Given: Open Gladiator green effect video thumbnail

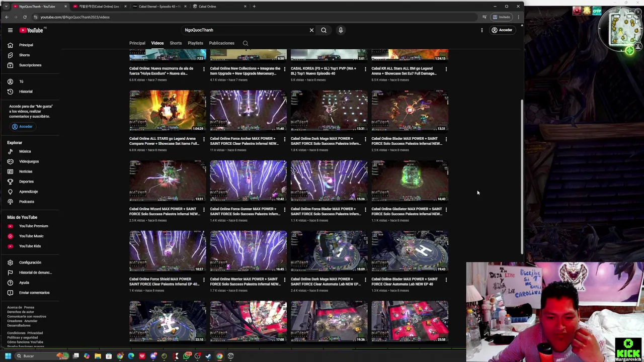Looking at the screenshot, I should 410,181.
